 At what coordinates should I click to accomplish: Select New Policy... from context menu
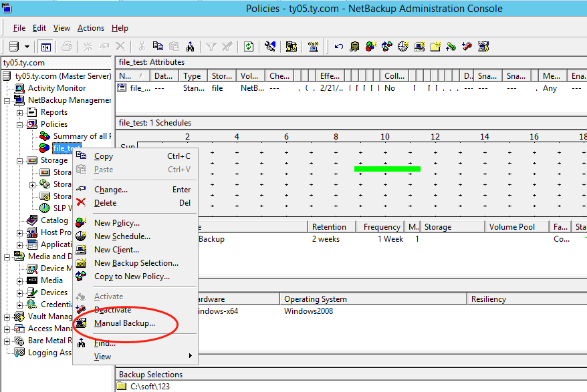(x=136, y=223)
